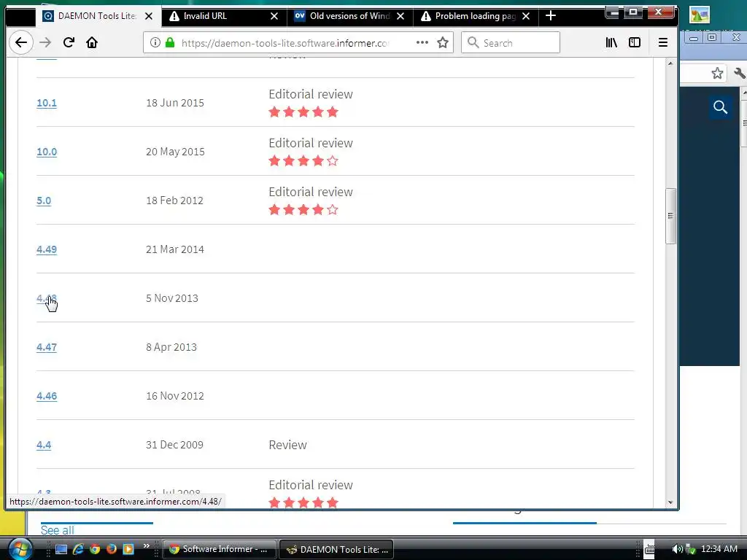
Task: Switch to DAEMON Tools Lite taskbar button
Action: [336, 549]
